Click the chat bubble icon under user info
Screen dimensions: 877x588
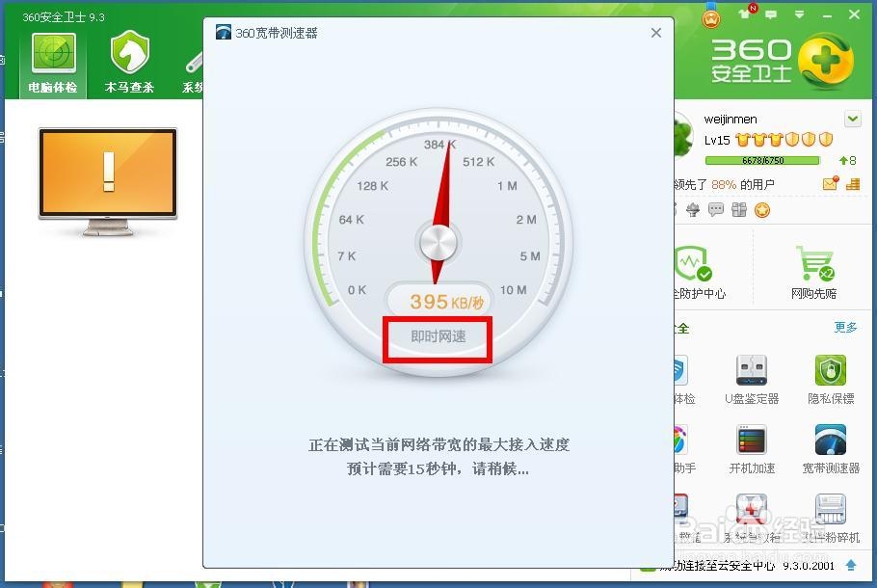(716, 210)
